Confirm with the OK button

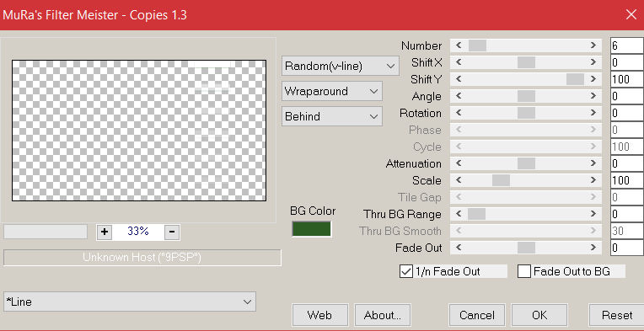click(x=539, y=315)
